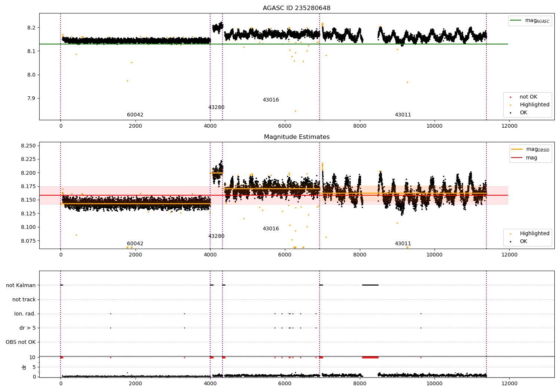The image size is (560, 392).
Task: Select the green mag AGASC legend entry
Action: (530, 21)
